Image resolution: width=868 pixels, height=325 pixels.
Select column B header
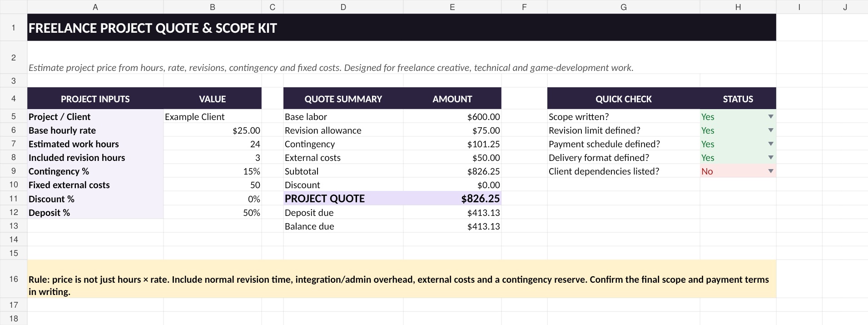pos(213,7)
